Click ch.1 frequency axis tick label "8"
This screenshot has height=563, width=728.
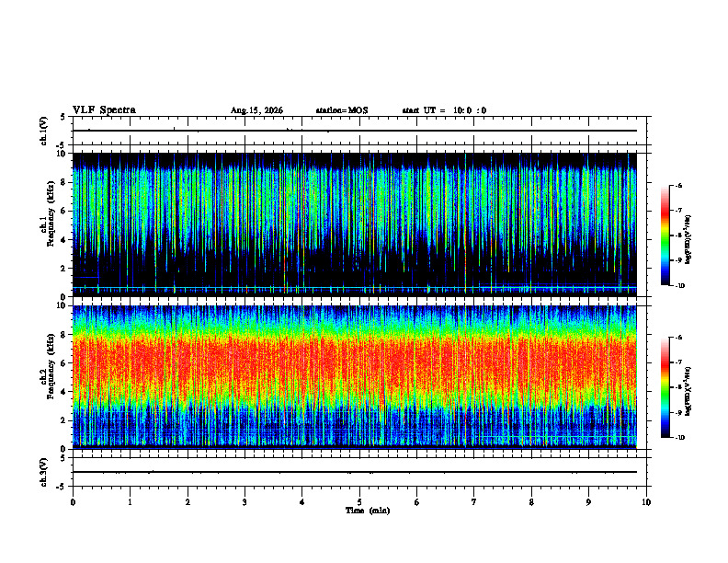[x=64, y=182]
